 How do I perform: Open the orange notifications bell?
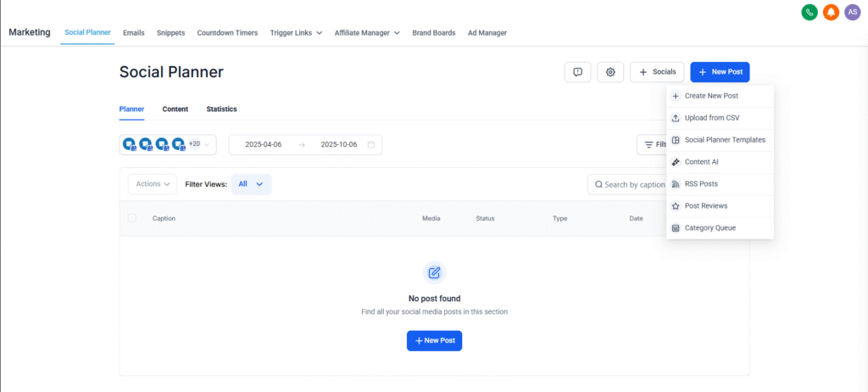coord(831,12)
